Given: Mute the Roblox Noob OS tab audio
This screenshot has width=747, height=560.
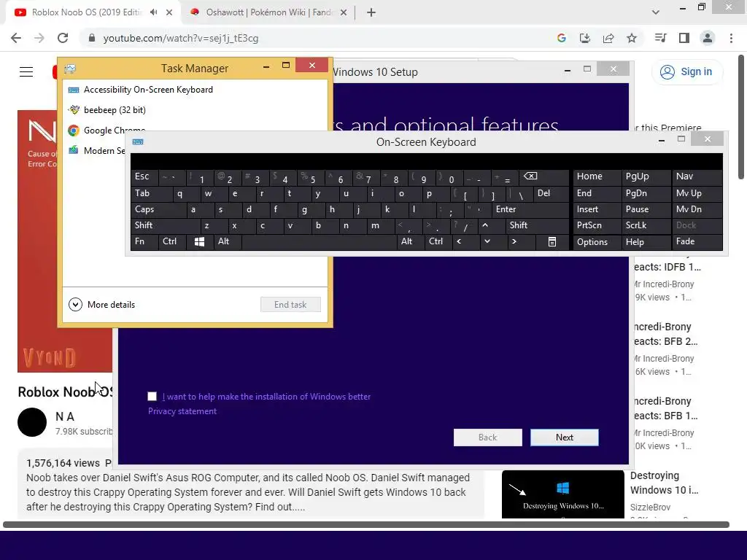Looking at the screenshot, I should tap(153, 12).
